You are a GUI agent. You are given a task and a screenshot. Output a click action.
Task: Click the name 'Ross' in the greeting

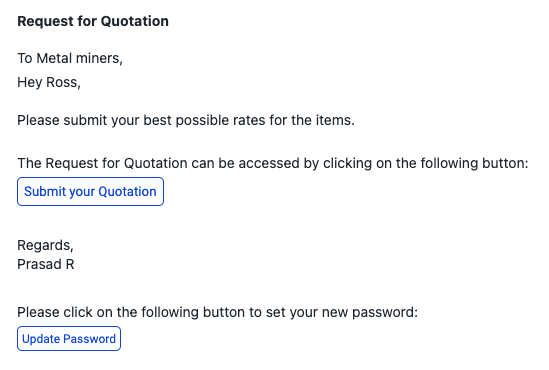[63, 82]
